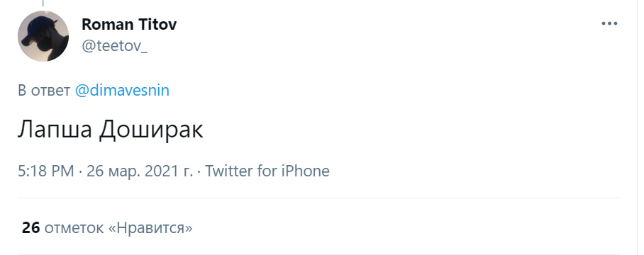Click the «Нравится» label in likes row
The image size is (644, 255).
point(150,228)
